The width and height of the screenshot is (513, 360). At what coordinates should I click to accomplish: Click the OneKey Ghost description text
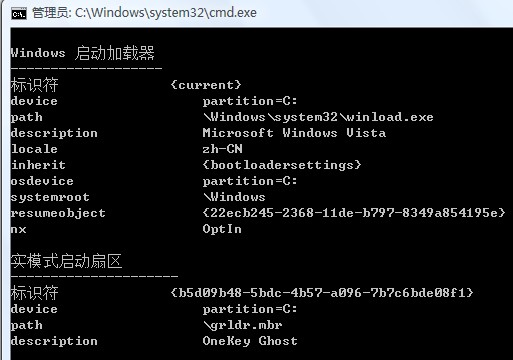[250, 341]
